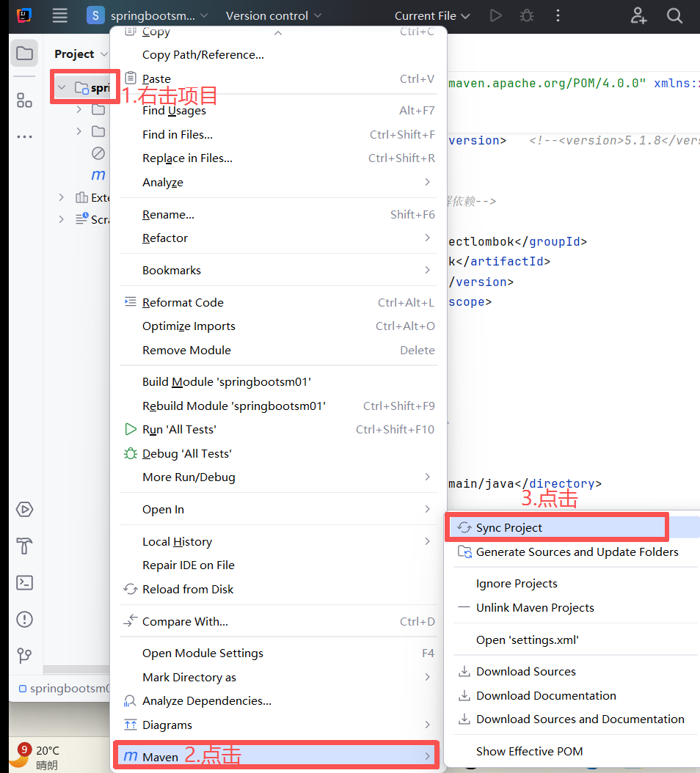Choose Repair IDE on File
700x773 pixels.
click(x=278, y=565)
